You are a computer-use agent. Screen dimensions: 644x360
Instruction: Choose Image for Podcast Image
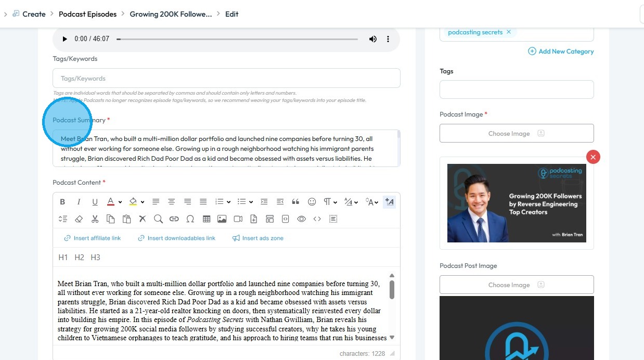pos(517,133)
